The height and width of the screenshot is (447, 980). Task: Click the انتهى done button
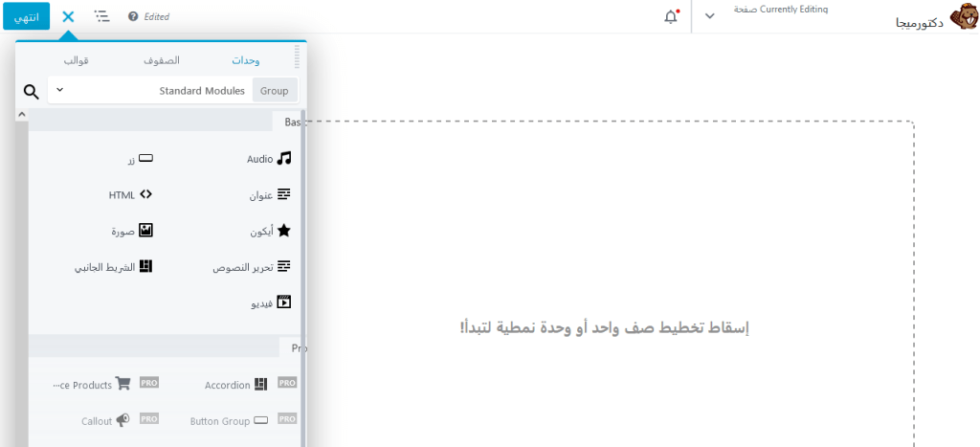pyautogui.click(x=26, y=17)
